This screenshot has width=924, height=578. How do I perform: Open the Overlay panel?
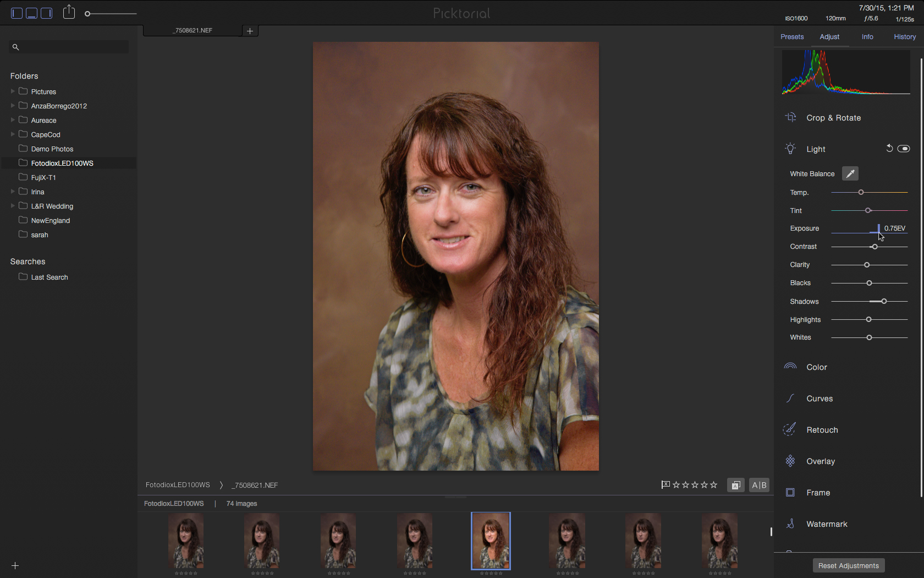[x=820, y=461]
